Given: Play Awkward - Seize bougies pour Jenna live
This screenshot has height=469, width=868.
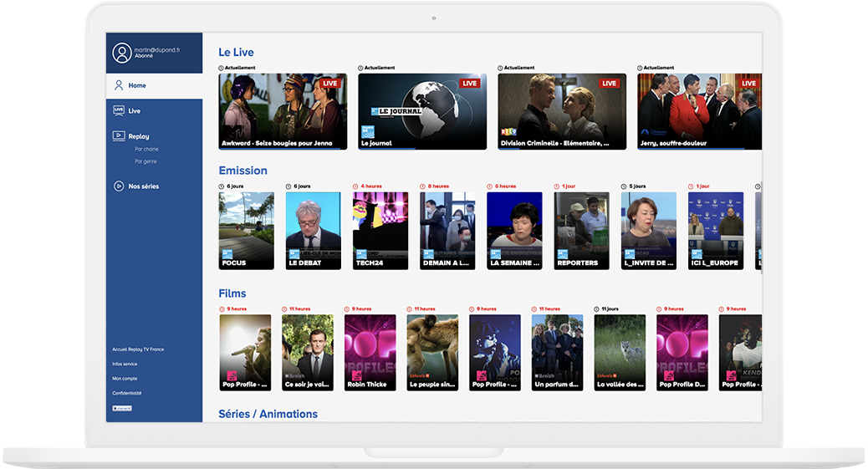Looking at the screenshot, I should point(283,111).
